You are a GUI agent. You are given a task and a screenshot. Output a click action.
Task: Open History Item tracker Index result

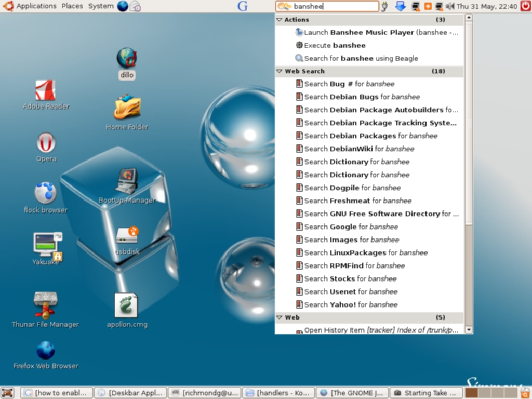coord(369,330)
